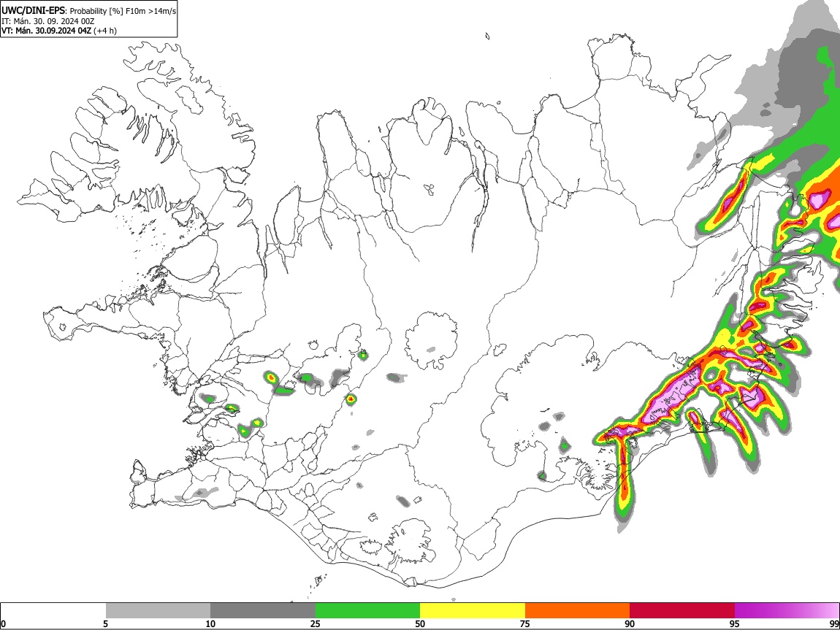Image resolution: width=840 pixels, height=630 pixels.
Task: Click the light gray 5-10% legend swatch
Action: (158, 611)
